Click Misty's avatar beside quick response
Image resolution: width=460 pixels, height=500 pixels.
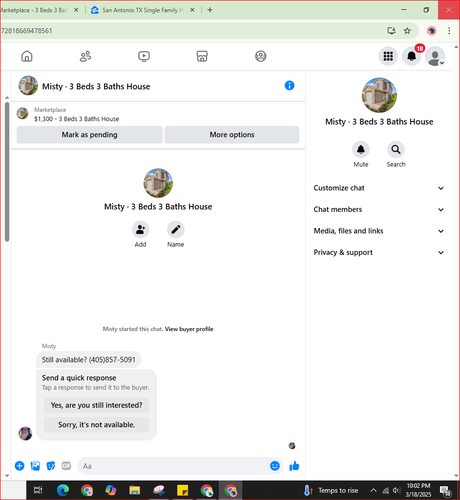coord(25,433)
